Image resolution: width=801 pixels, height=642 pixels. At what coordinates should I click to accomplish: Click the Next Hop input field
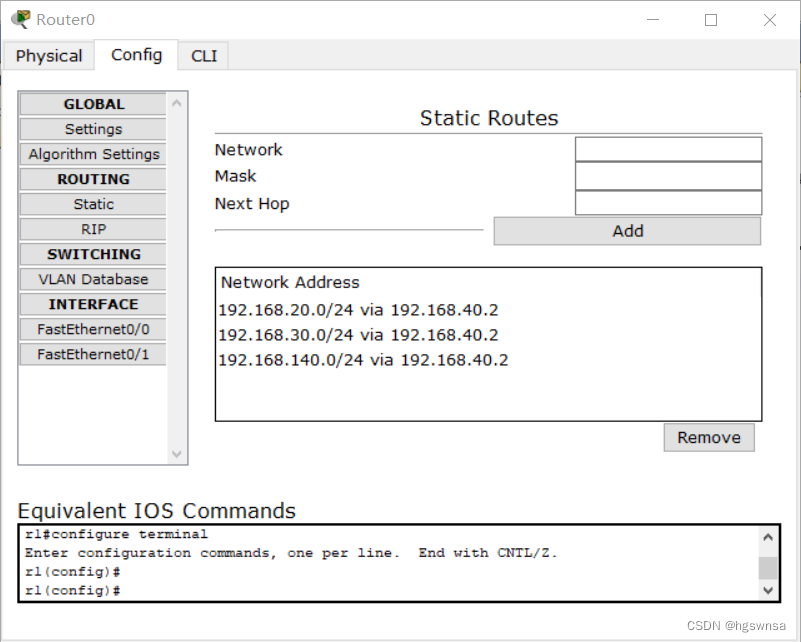(x=668, y=203)
